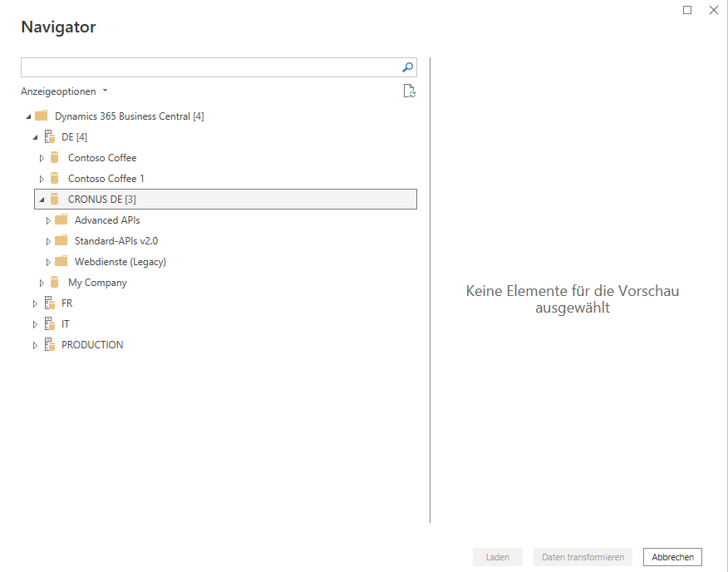The image size is (728, 572).
Task: Click the Laden button
Action: (x=497, y=557)
